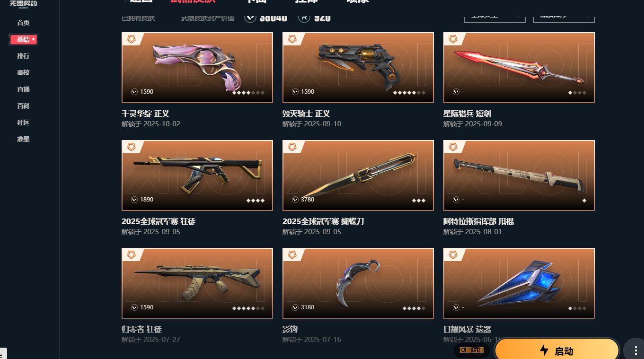Open the skin type filter dropdown
Image resolution: width=644 pixels, height=359 pixels.
[x=495, y=17]
